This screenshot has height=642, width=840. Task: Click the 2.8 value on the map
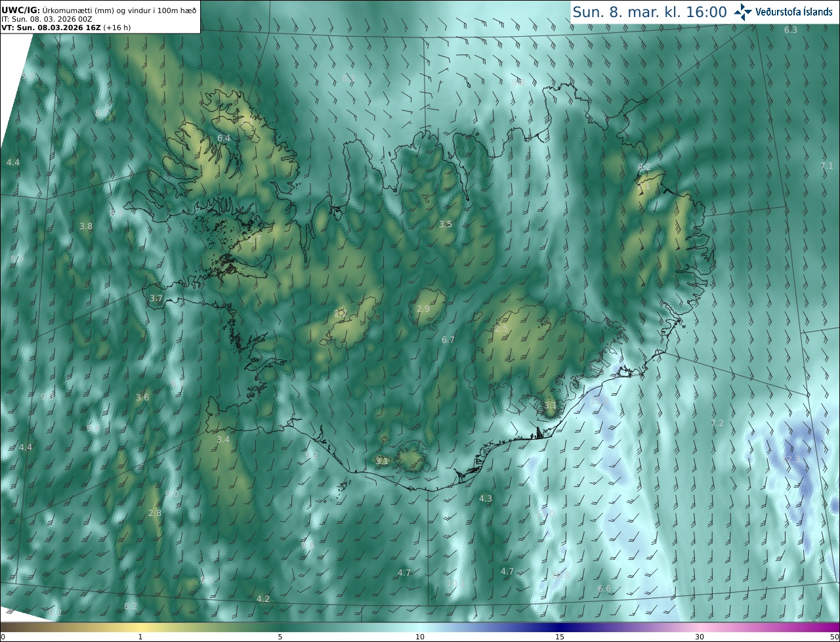155,513
